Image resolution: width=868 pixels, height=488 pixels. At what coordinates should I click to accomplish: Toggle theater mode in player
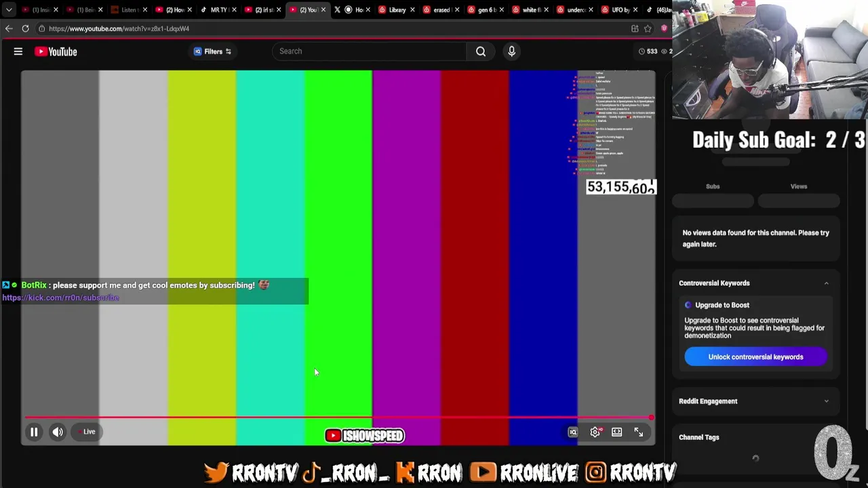click(617, 432)
